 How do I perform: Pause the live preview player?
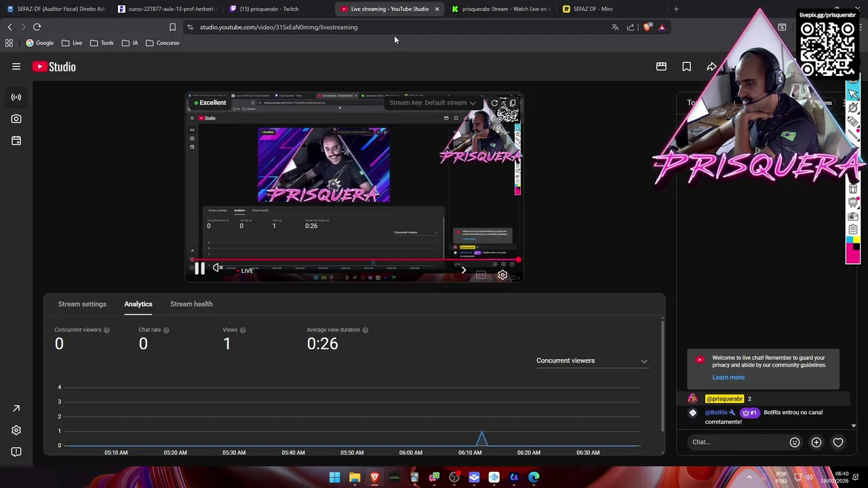point(199,269)
